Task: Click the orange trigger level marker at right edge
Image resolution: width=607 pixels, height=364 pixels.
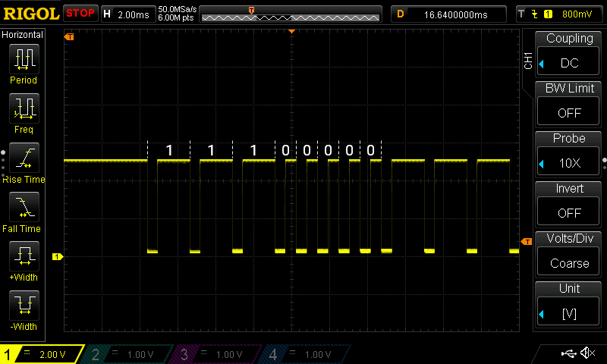Action: (527, 241)
